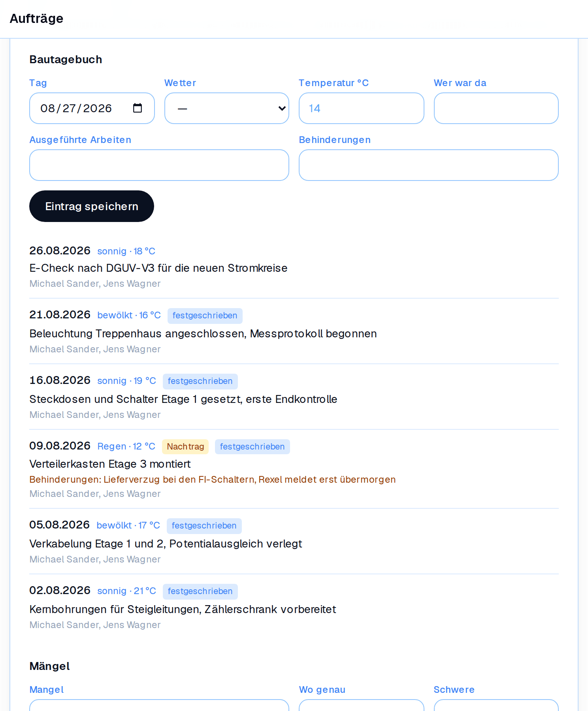
Task: Click the Aufträge page heading
Action: point(36,19)
